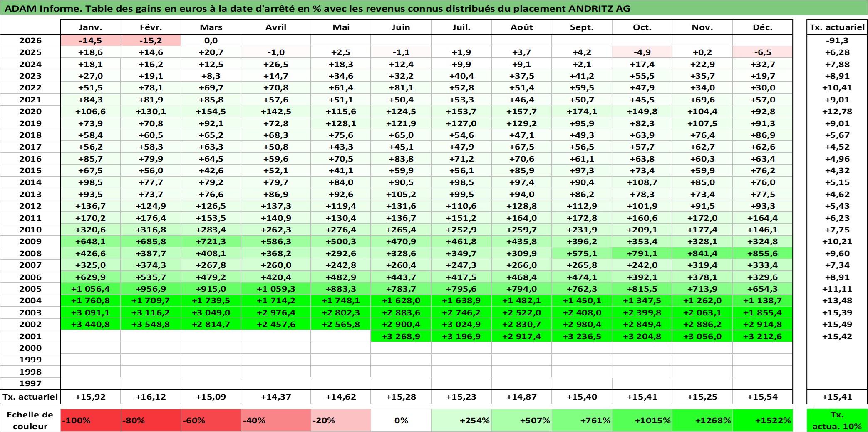Click the -40% color scale swatch

[276, 420]
